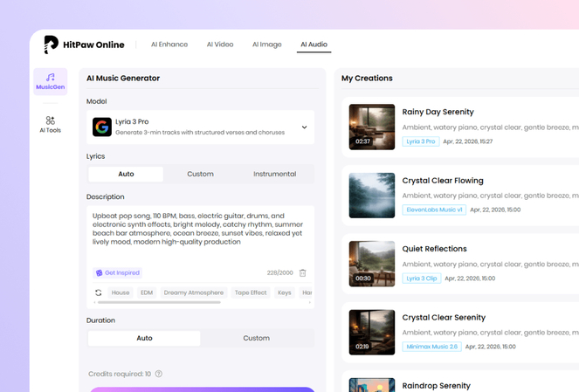This screenshot has height=392, width=579.
Task: Open the Crystal Clear Flowing thumbnail
Action: tap(372, 196)
